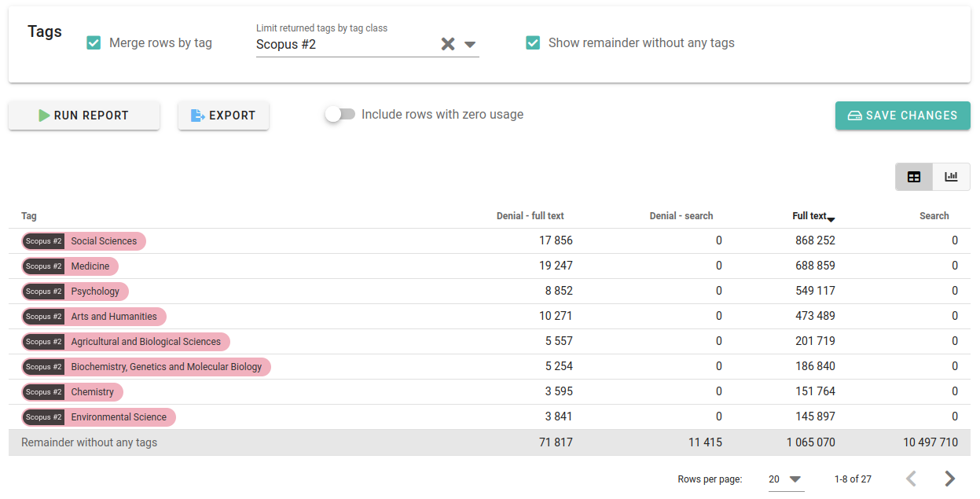Screen dimensions: 980x499
Task: Click the Remainder without any tags row label
Action: click(90, 442)
